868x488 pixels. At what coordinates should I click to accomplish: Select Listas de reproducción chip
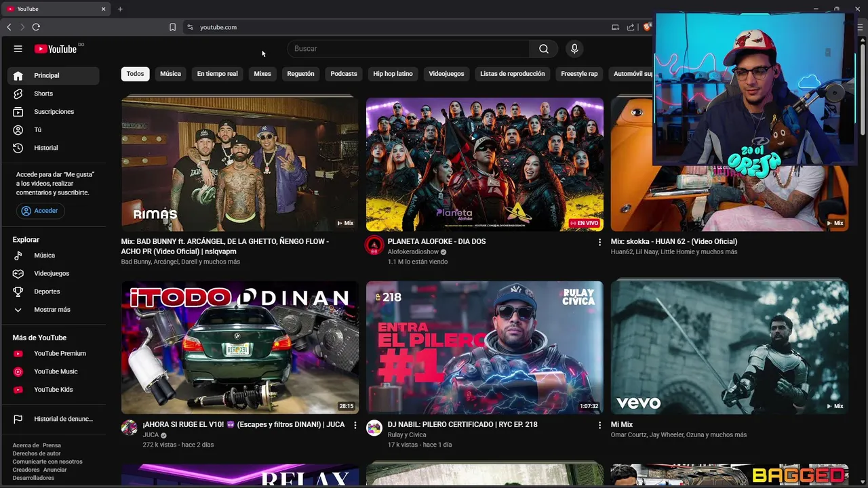coord(513,74)
